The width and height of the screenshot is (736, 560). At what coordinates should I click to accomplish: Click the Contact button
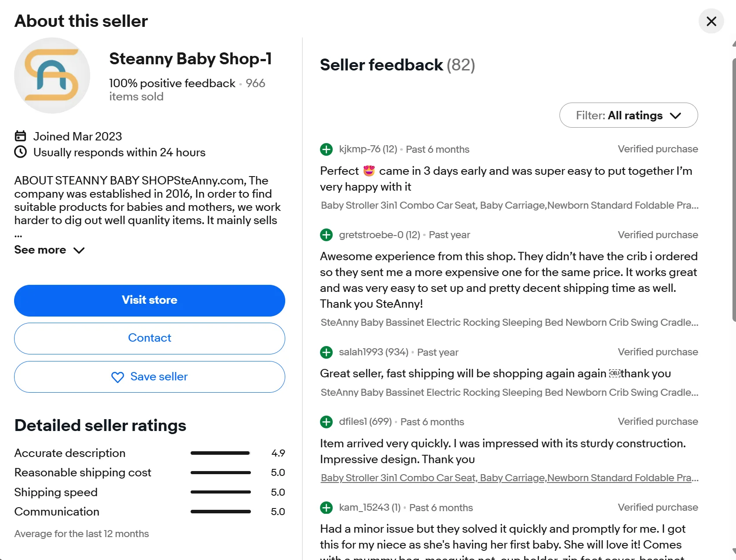point(150,338)
